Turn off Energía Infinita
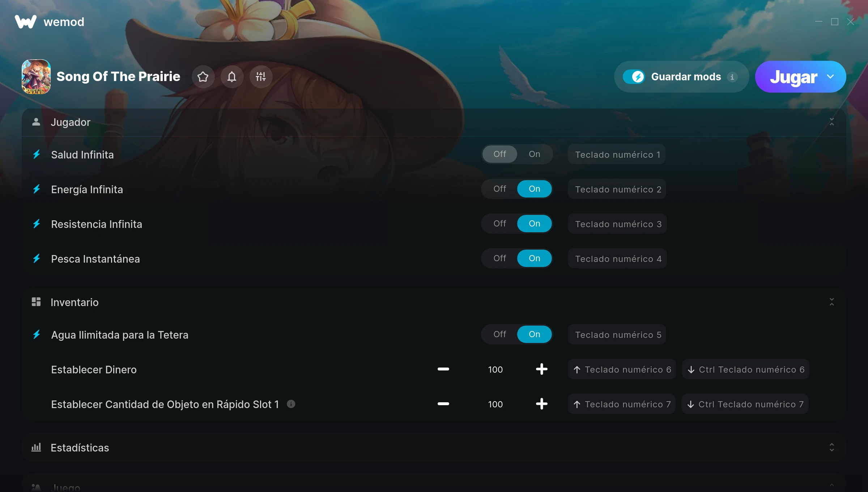The height and width of the screenshot is (492, 868). (500, 189)
